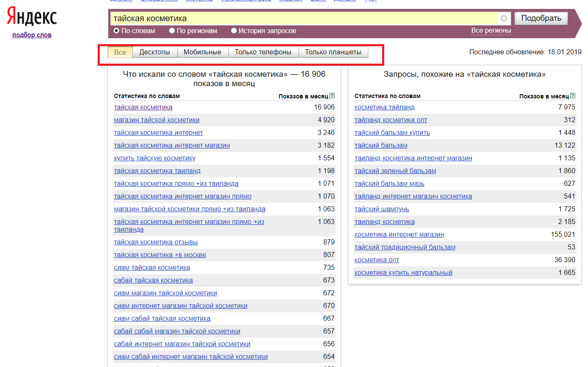
Task: Open the 'купить тайскую косметику' link
Action: coord(155,158)
